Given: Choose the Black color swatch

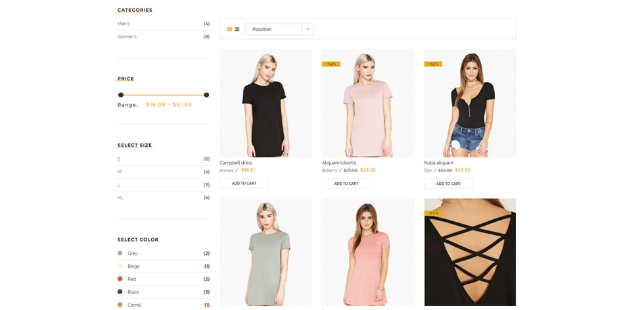Looking at the screenshot, I should pyautogui.click(x=120, y=292).
